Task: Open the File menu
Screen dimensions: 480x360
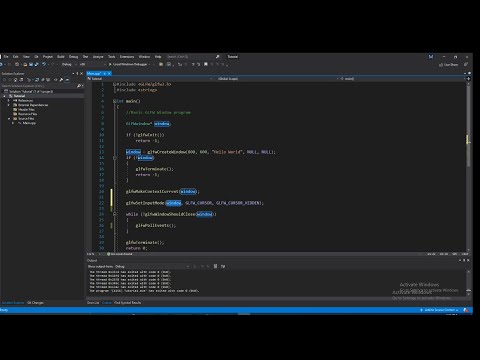Action: (6, 57)
